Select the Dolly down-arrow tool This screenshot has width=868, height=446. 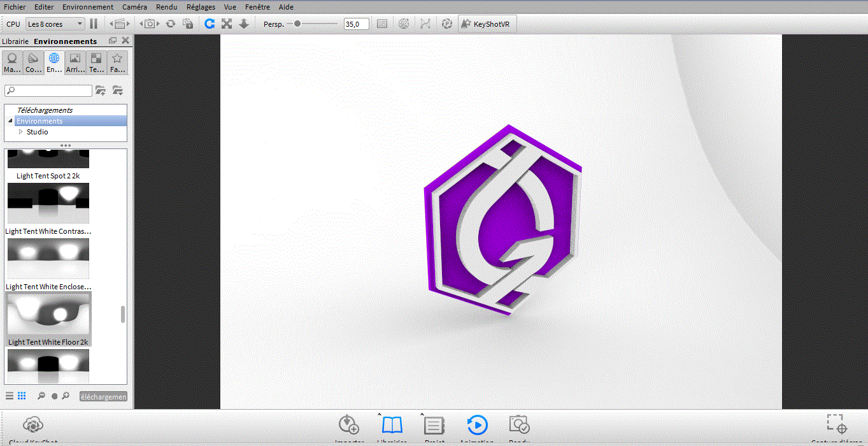point(243,24)
